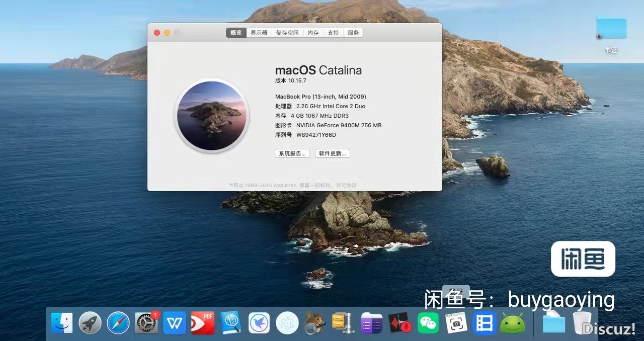Screen dimensions: 644x341
Task: Launch the green Android robot app
Action: [512, 323]
